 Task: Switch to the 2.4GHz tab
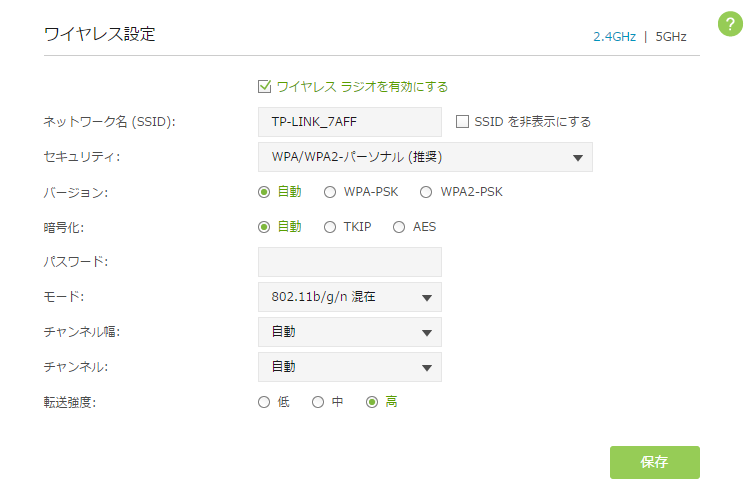point(613,36)
